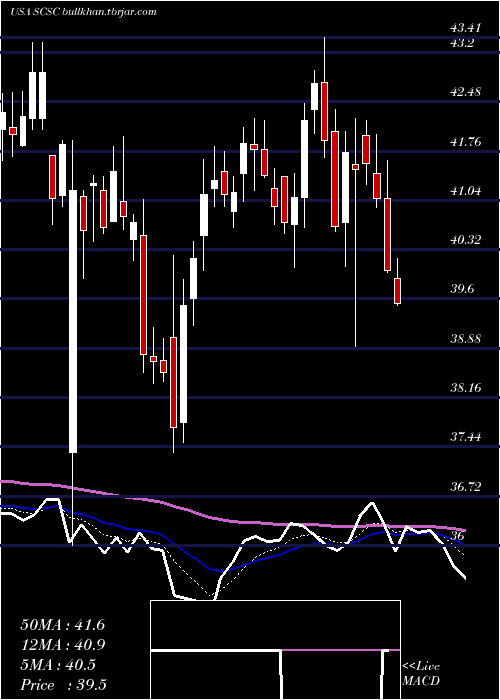Image resolution: width=500 pixels, height=700 pixels.
Task: Click the 40.32 price axis label
Action: point(466,240)
